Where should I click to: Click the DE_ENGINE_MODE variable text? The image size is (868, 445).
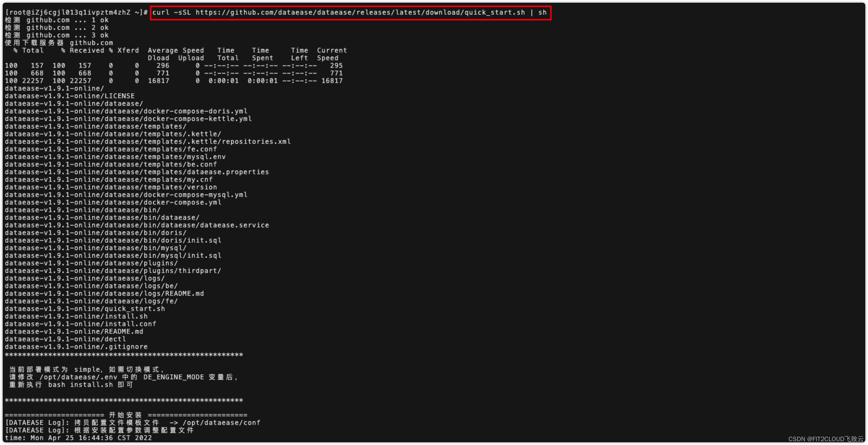(x=174, y=377)
